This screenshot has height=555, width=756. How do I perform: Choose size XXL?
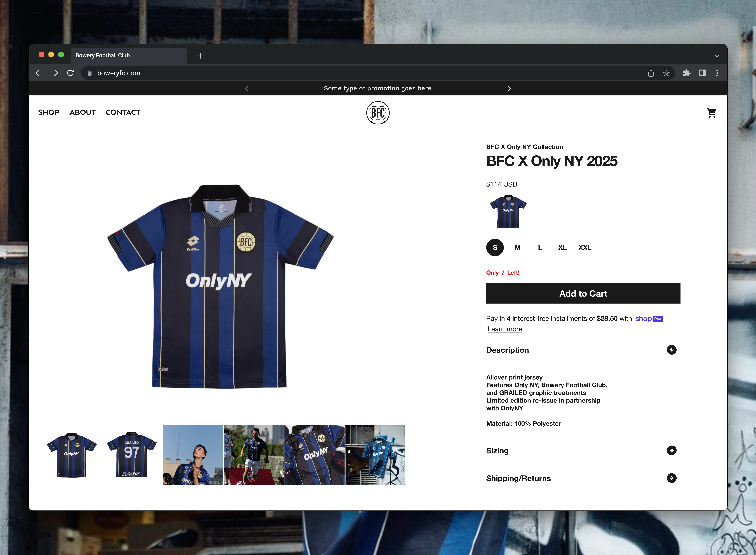coord(585,248)
